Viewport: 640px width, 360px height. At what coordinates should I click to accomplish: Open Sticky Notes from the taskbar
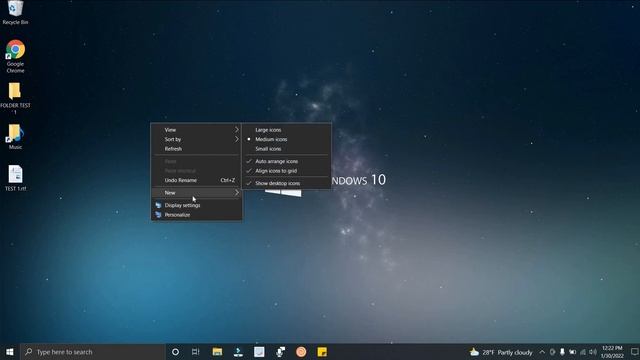point(322,352)
